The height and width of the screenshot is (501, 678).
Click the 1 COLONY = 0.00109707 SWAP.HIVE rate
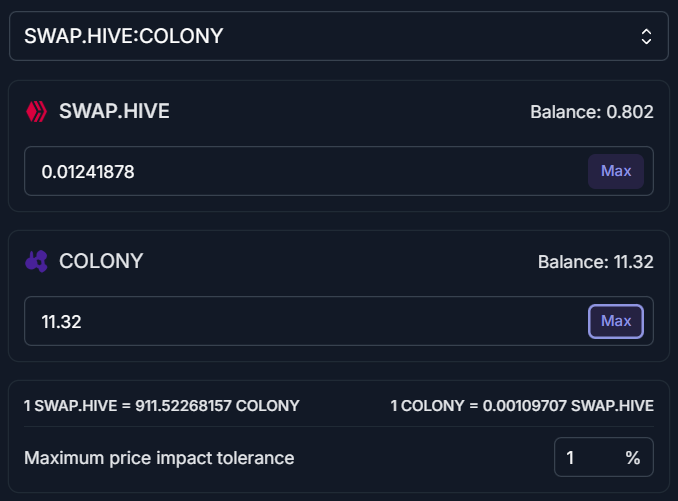tap(522, 406)
